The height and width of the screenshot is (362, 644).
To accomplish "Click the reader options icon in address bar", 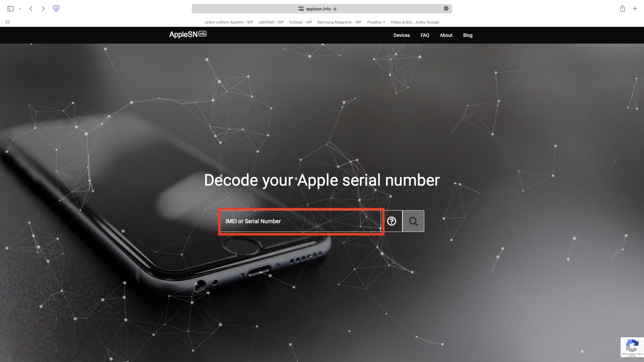I will coord(446,9).
